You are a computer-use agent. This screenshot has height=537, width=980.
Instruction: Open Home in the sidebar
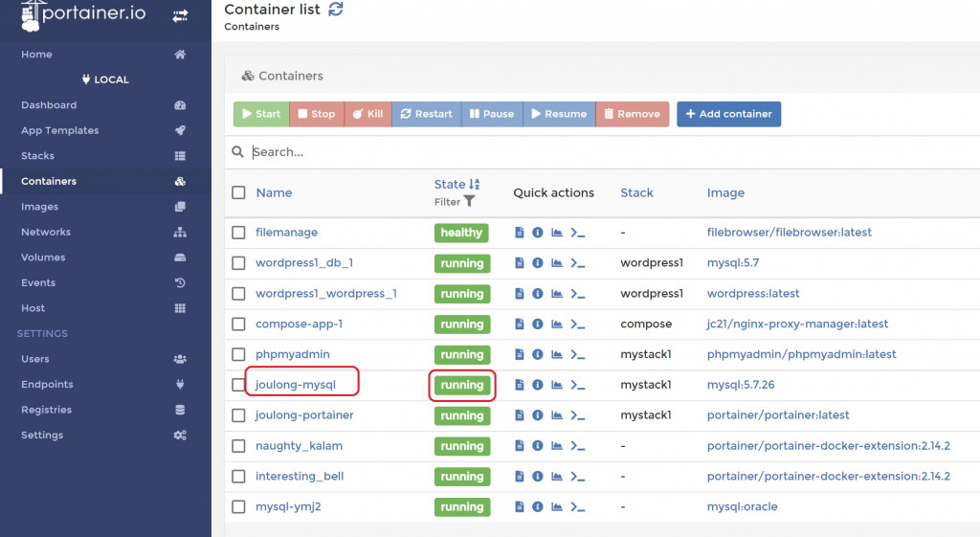tap(103, 55)
